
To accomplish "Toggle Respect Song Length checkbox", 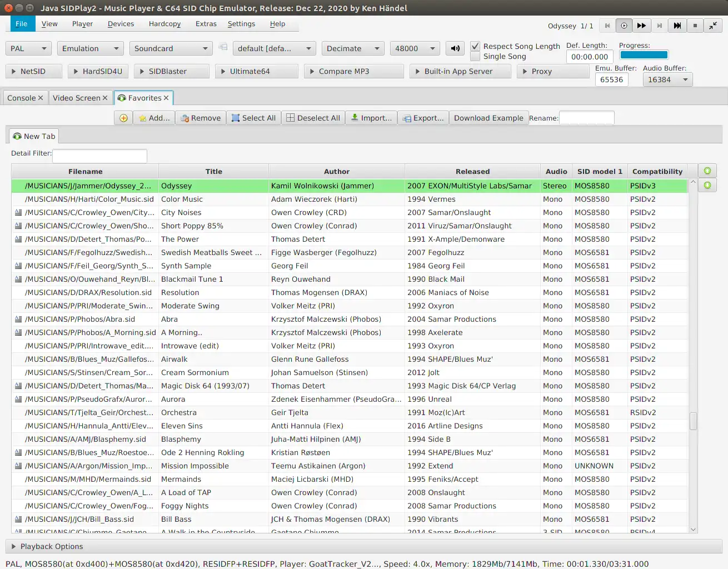I will point(475,46).
